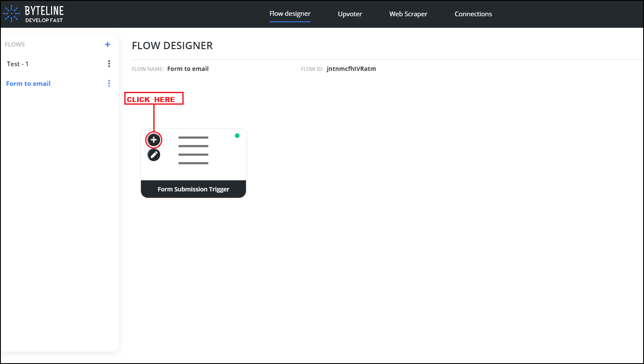Open options menu for Form to email flow
The width and height of the screenshot is (644, 364).
109,83
